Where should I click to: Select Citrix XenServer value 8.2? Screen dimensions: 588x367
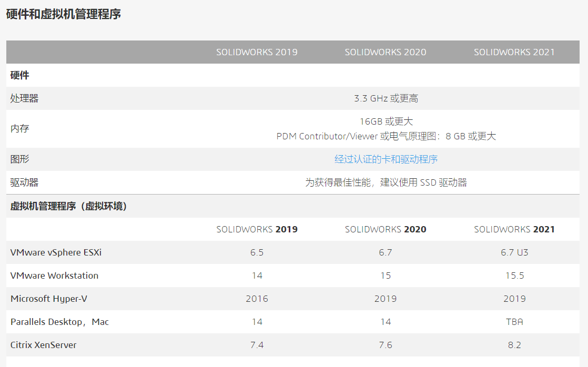click(x=514, y=345)
